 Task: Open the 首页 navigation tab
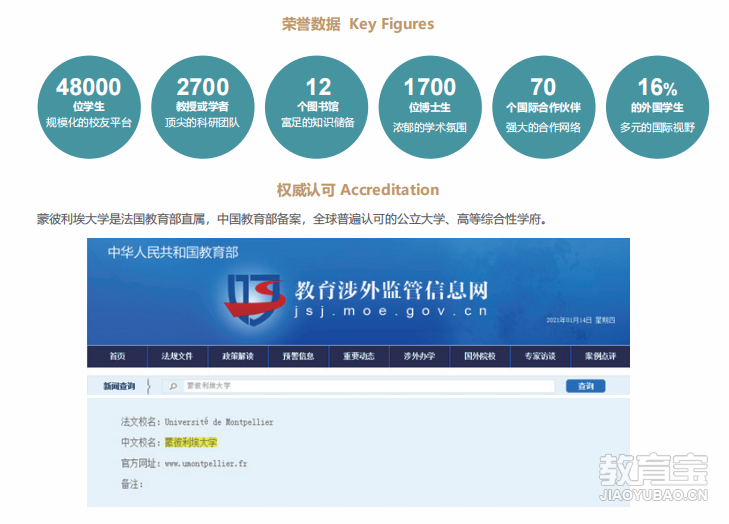click(117, 356)
